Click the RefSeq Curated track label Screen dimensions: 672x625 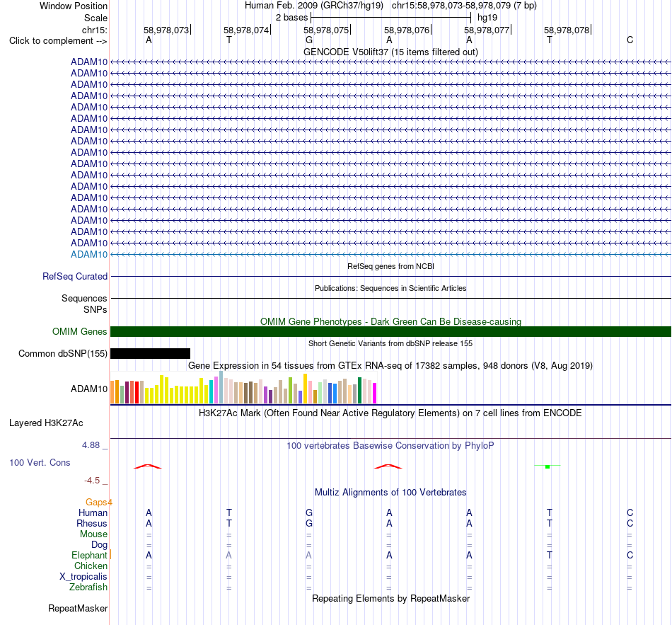75,276
